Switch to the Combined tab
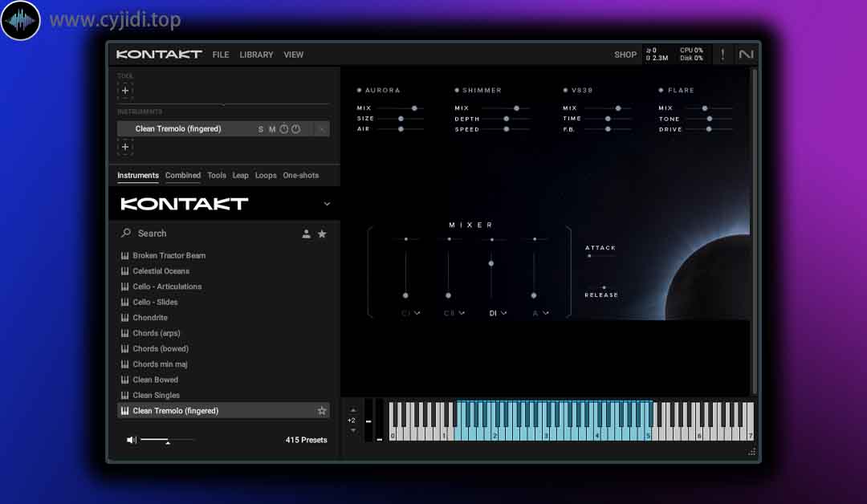 pyautogui.click(x=183, y=175)
